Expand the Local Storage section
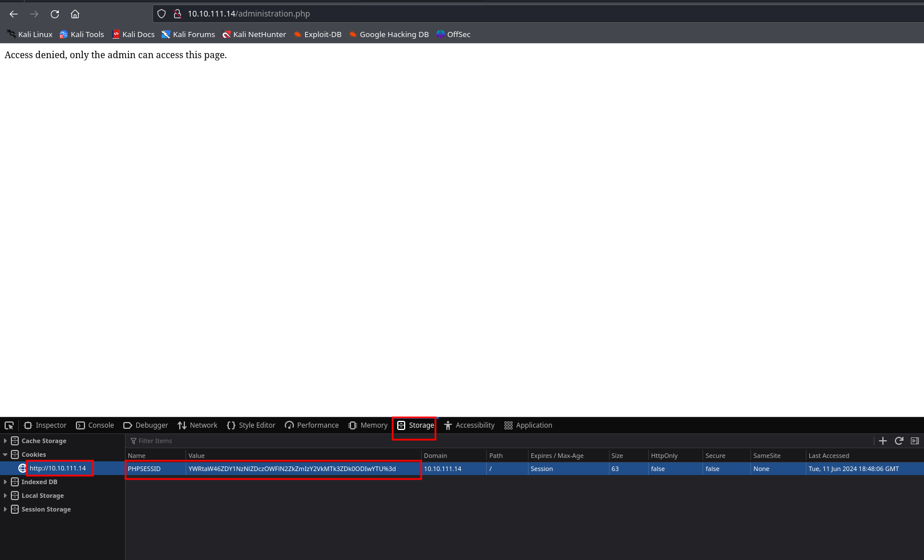This screenshot has height=560, width=924. [x=5, y=495]
